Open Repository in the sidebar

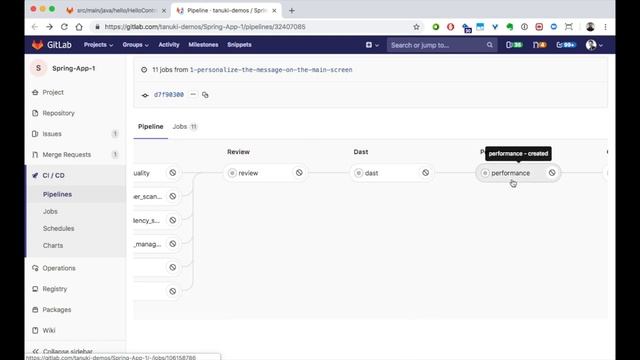[x=58, y=113]
